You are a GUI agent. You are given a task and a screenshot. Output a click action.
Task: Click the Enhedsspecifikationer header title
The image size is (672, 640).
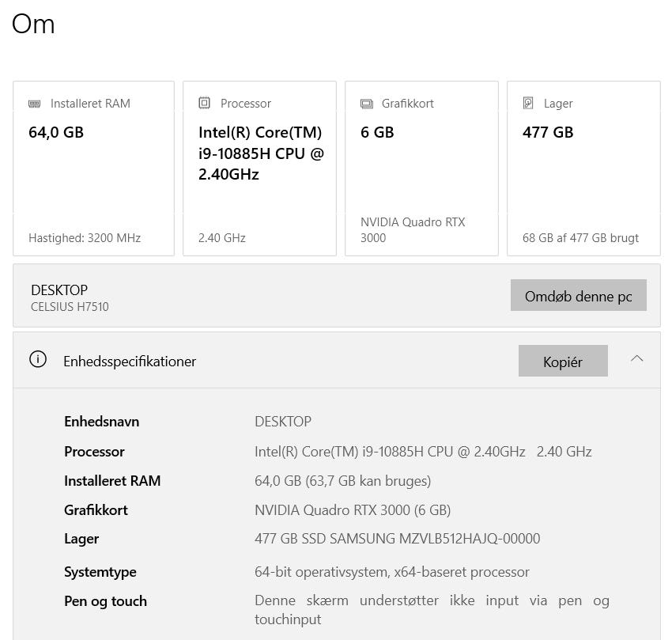130,362
